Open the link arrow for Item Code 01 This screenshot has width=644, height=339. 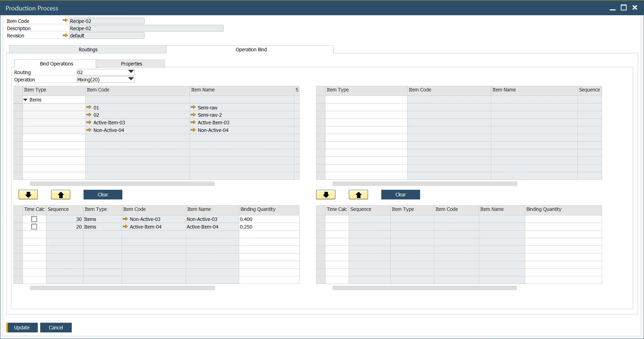pos(89,107)
